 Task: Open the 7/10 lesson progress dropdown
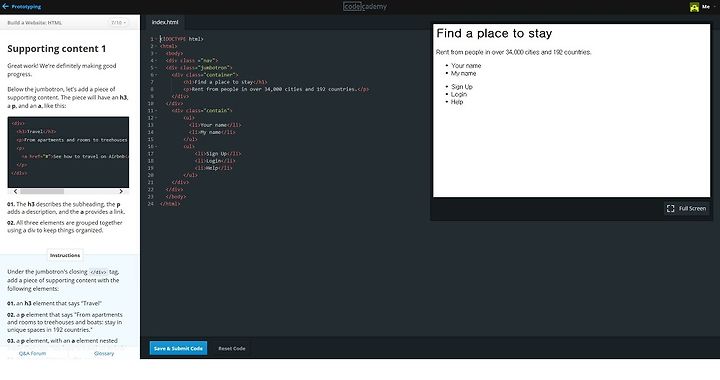(x=118, y=22)
